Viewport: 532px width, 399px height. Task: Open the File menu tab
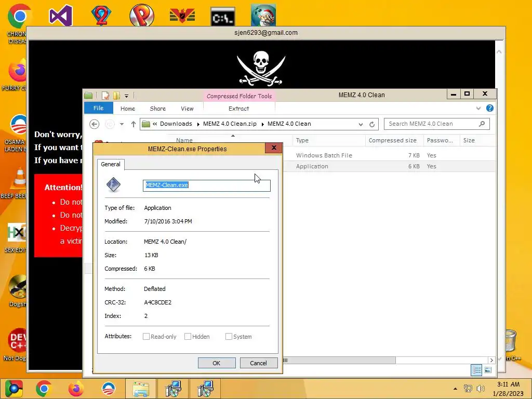[x=98, y=108]
